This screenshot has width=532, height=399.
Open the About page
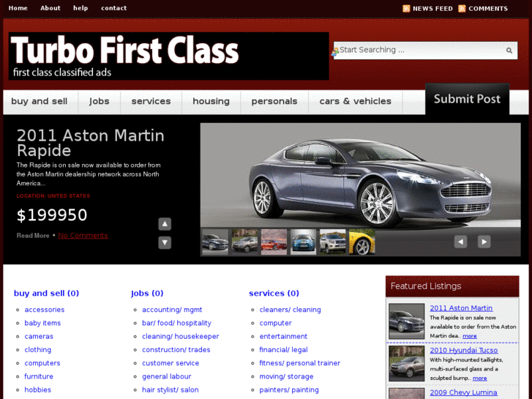[50, 8]
